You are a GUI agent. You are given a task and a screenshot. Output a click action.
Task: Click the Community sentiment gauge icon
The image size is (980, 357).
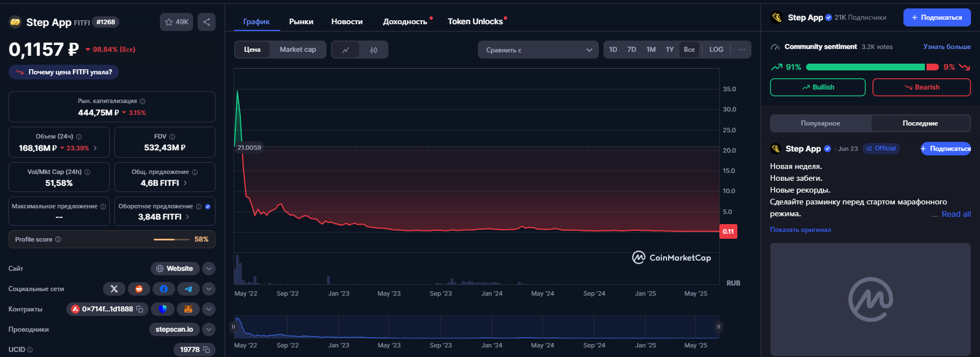pyautogui.click(x=775, y=47)
